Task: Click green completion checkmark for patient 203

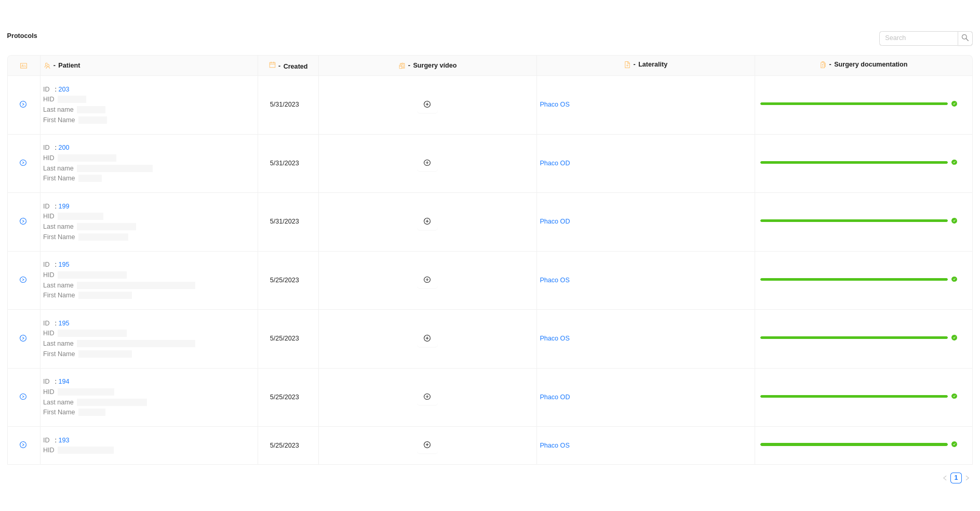Action: [x=954, y=104]
